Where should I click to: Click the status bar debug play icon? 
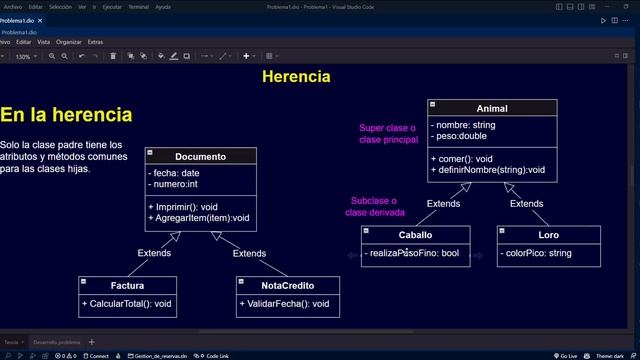pyautogui.click(x=20, y=356)
